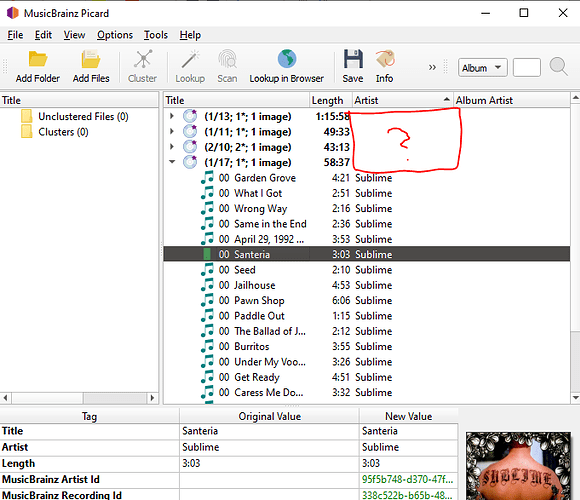Click the music note icon beside Jailhouse
This screenshot has height=500, width=580.
pyautogui.click(x=208, y=285)
